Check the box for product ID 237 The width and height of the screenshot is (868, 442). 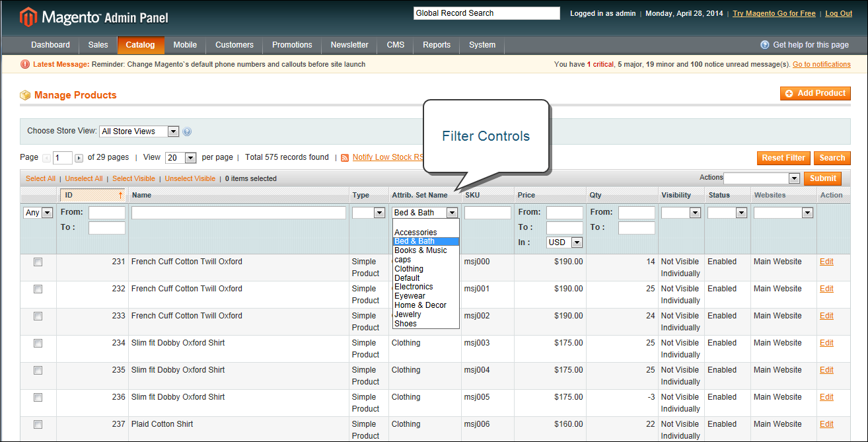(38, 424)
